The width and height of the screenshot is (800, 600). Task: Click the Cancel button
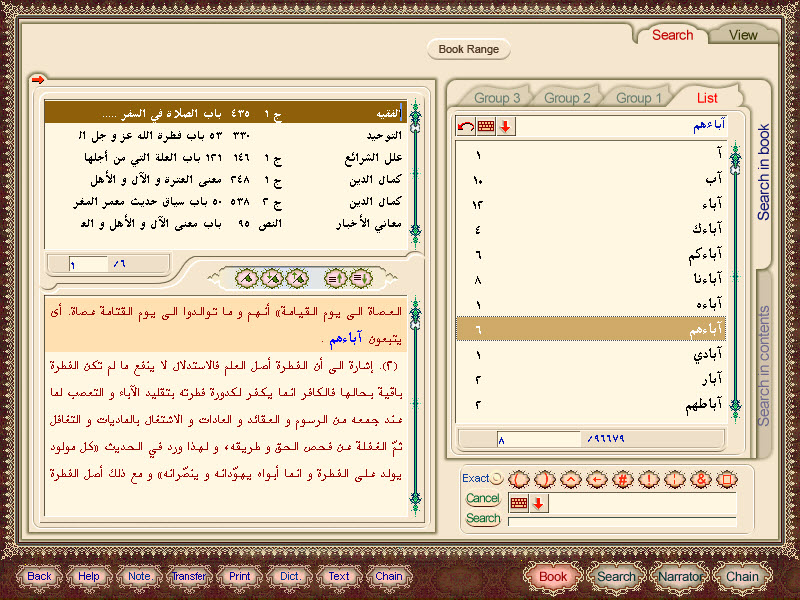click(x=482, y=498)
